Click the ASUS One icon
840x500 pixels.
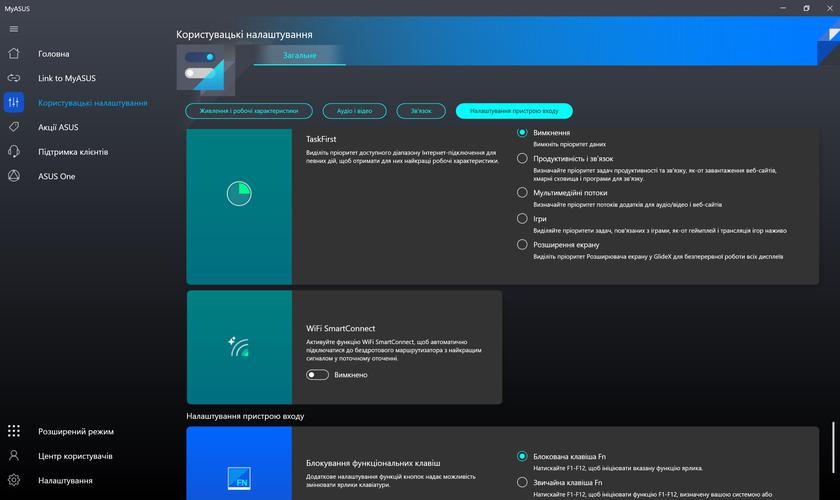[x=14, y=176]
